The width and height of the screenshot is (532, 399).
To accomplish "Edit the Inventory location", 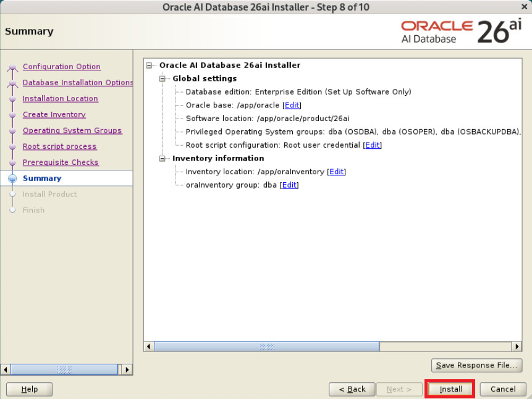I will tap(336, 172).
